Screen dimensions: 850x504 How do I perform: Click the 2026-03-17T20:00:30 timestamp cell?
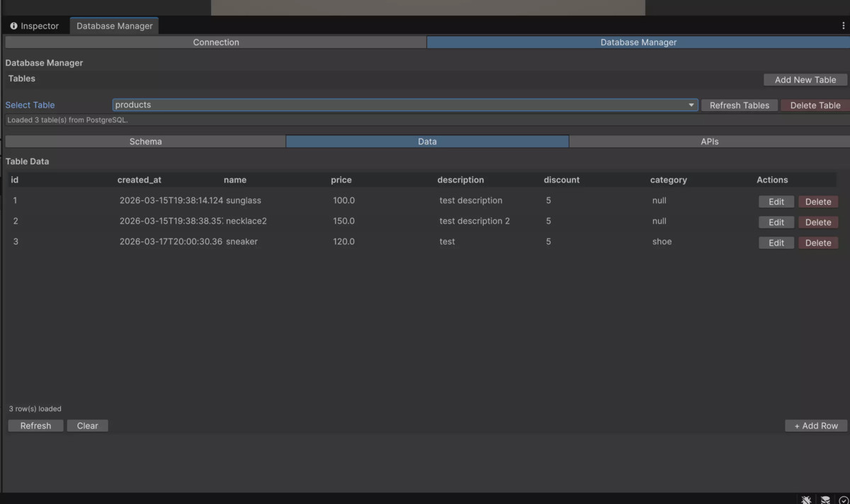171,241
